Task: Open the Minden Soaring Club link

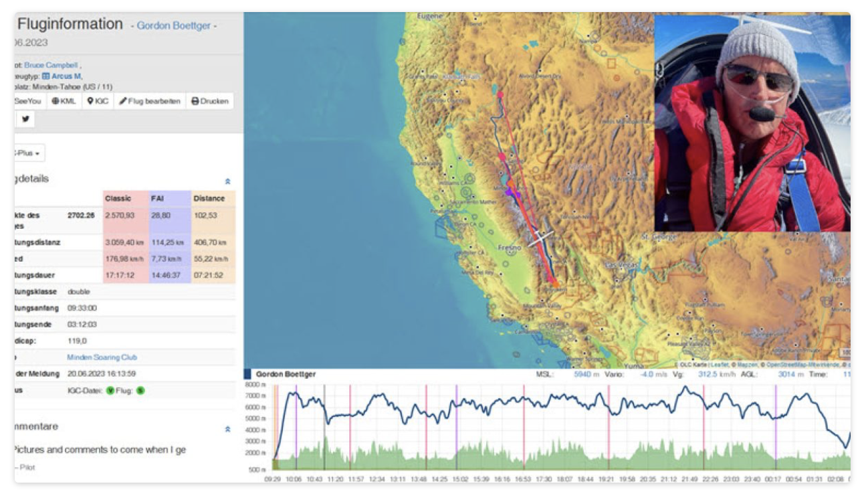Action: pos(102,357)
